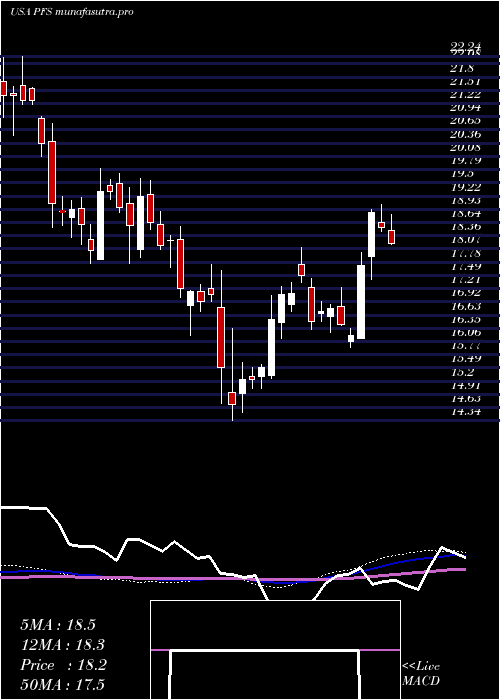Screen dimensions: 500x700
Task: Click the <<Live MACD label
Action: coord(421,673)
